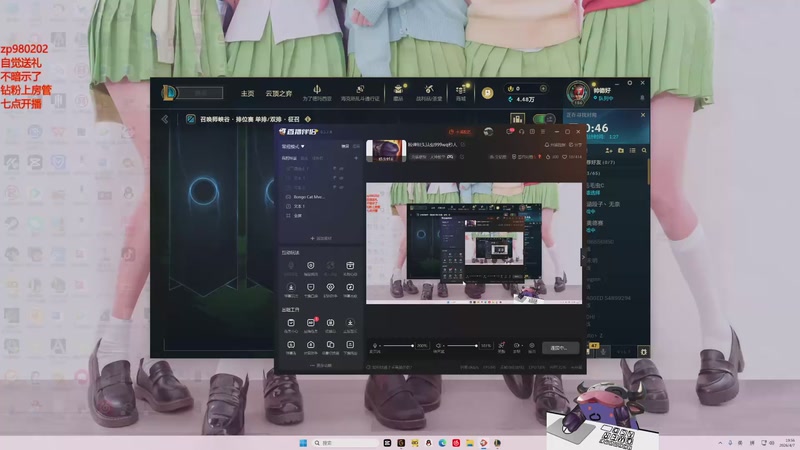Click the red button in 直播伴侣 title bar

coord(460,132)
